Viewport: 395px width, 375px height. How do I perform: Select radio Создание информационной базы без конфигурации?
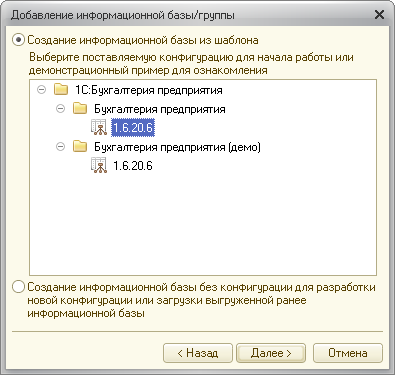pos(18,287)
